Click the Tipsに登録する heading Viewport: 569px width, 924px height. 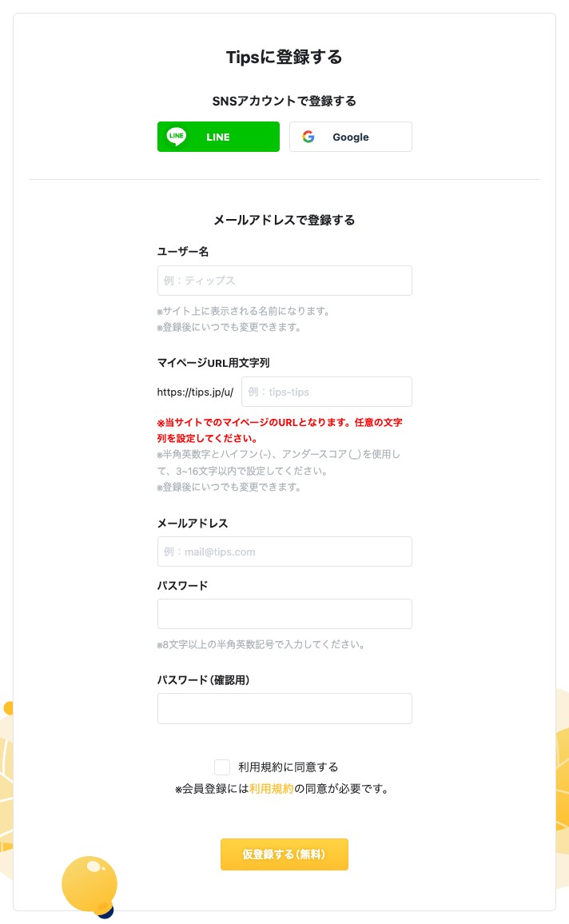point(284,58)
